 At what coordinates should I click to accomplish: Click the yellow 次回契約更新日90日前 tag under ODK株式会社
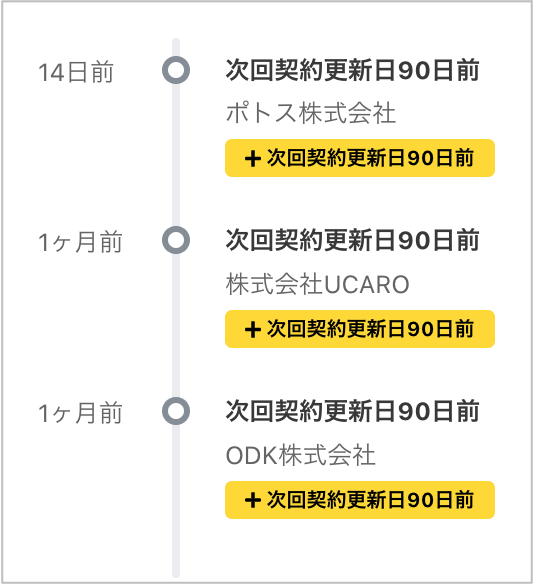[360, 500]
